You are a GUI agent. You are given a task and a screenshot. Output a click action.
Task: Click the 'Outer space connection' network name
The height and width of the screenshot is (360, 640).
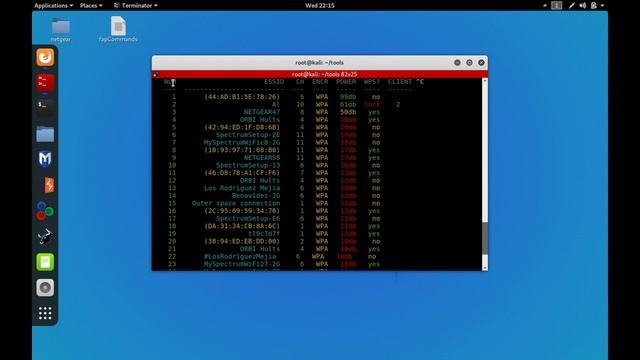point(236,203)
